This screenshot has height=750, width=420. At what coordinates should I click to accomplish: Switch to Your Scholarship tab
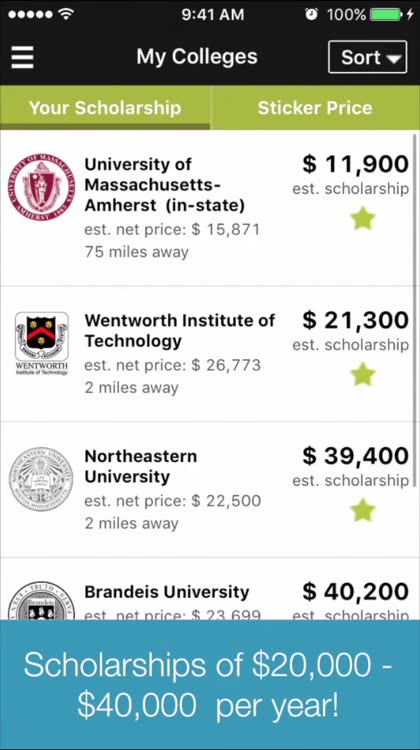tap(105, 108)
